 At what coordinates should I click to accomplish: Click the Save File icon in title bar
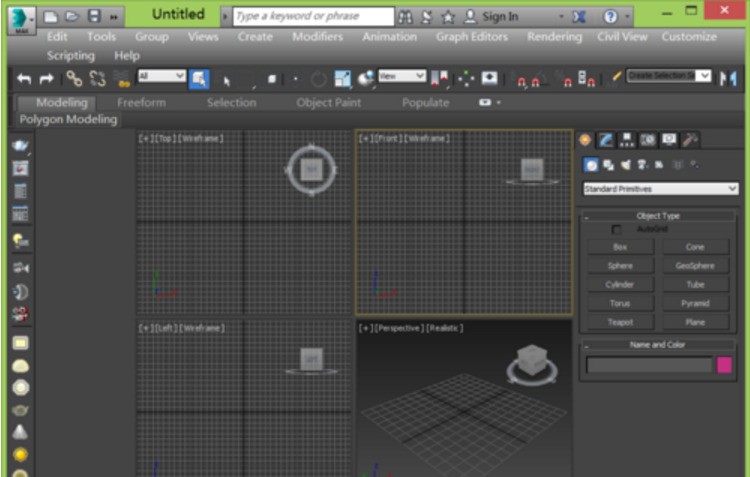click(95, 16)
